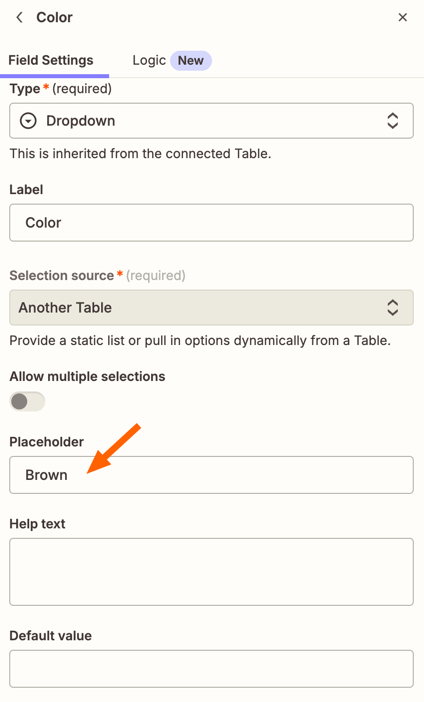Screen dimensions: 424x702
Task: Click the Allow multiple selections label
Action: tap(87, 377)
